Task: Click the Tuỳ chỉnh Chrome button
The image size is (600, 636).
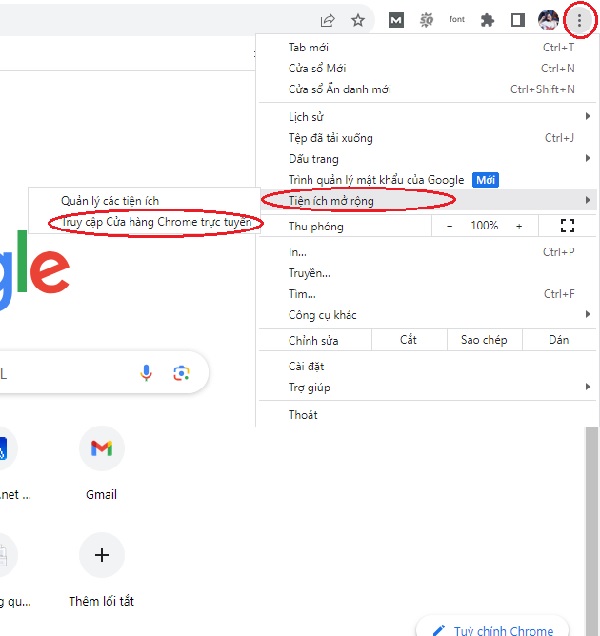Action: 492,630
